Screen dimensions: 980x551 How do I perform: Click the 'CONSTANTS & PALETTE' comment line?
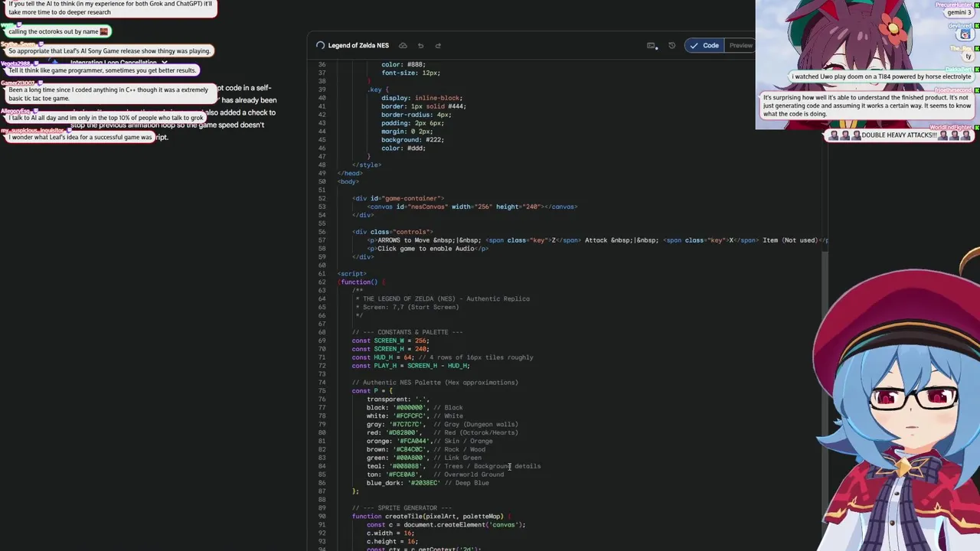click(x=407, y=332)
